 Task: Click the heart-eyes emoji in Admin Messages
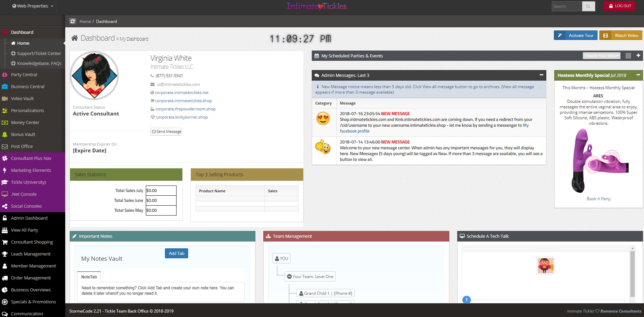pyautogui.click(x=323, y=118)
